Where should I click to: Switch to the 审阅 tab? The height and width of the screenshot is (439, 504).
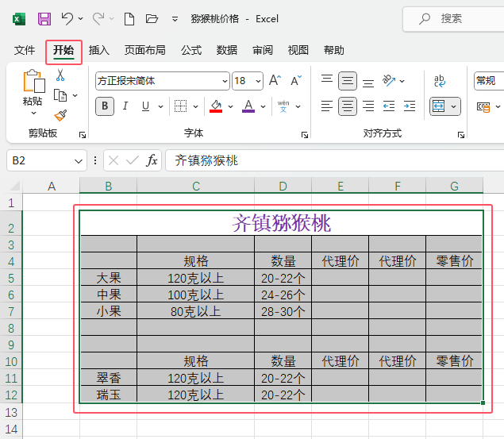click(x=262, y=50)
